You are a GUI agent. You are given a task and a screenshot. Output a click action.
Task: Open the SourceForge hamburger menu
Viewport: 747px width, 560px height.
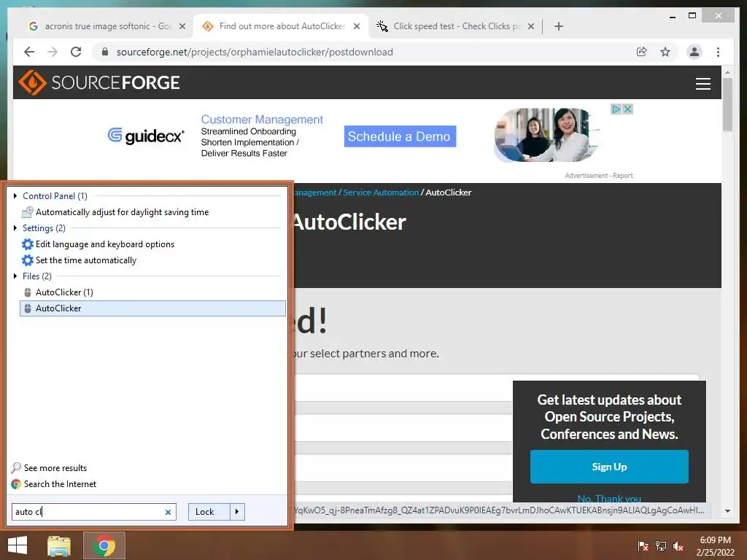(703, 83)
